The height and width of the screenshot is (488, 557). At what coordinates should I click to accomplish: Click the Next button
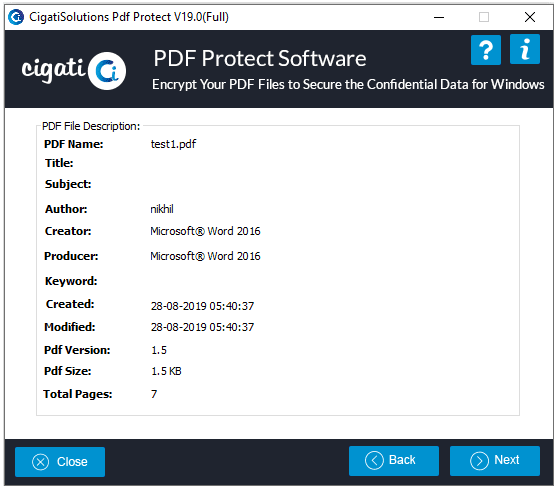(x=494, y=461)
